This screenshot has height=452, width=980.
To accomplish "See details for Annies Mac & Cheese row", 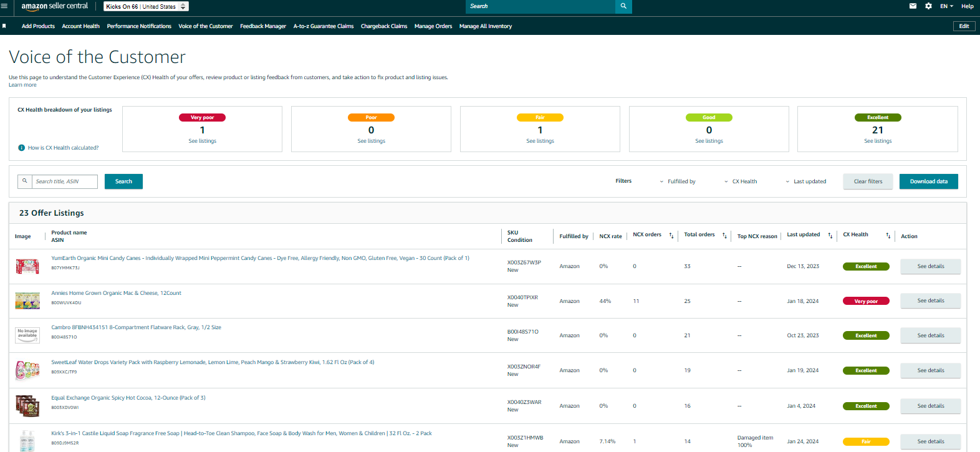I will 930,301.
